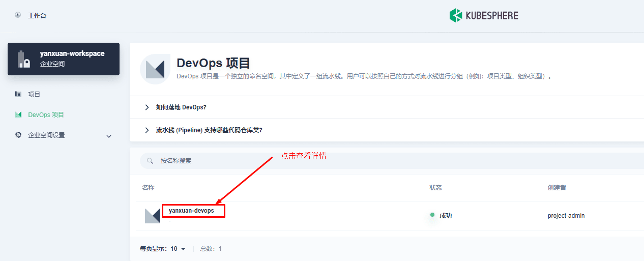Click the DevOps 项目 page title

213,63
